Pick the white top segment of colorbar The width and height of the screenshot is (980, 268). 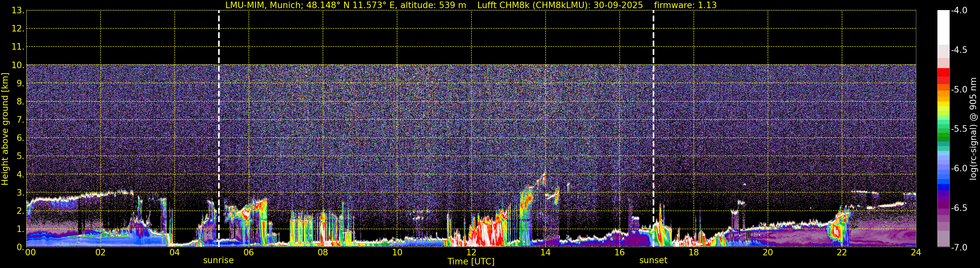pyautogui.click(x=944, y=27)
